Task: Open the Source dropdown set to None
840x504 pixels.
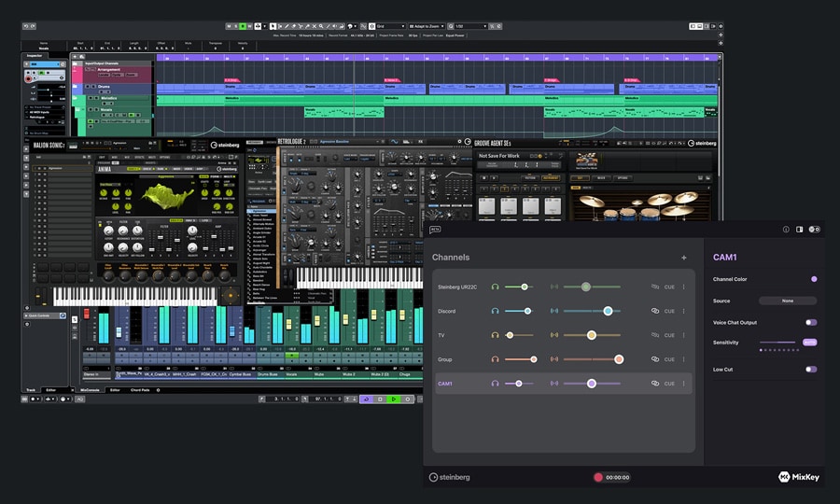Action: pos(787,301)
